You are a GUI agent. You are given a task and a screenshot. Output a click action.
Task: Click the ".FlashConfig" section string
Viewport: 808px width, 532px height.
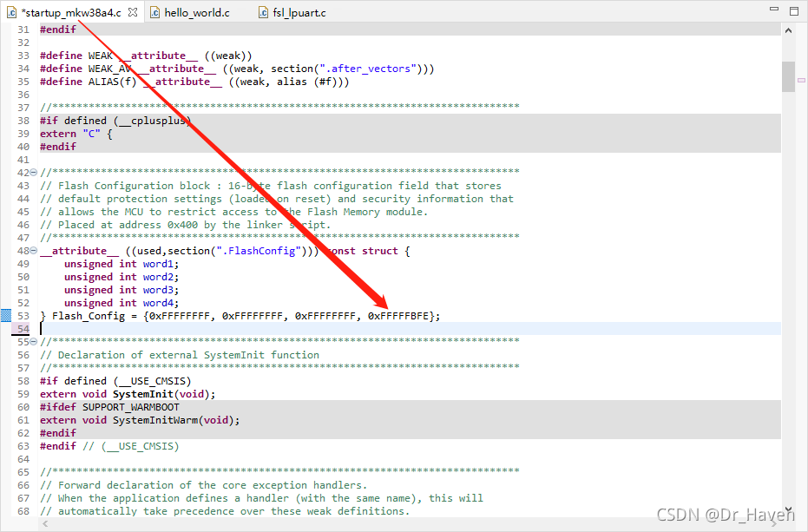(259, 251)
